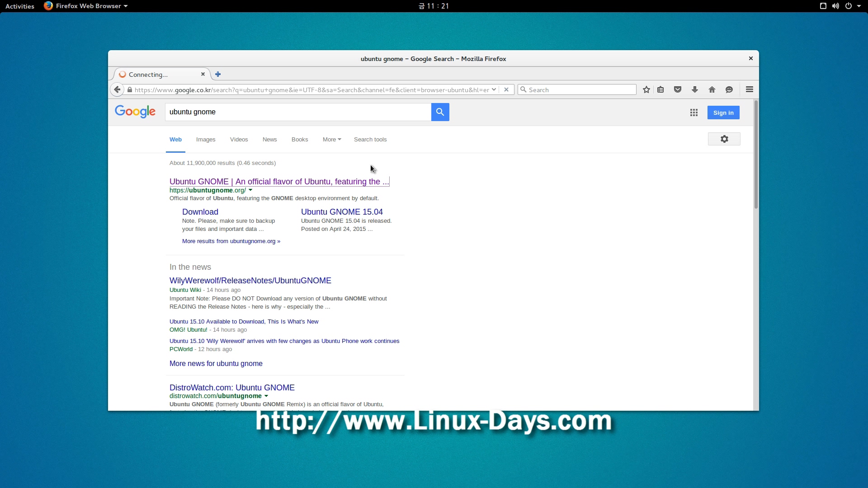
Task: Open the Firefox hamburger menu
Action: coord(750,89)
